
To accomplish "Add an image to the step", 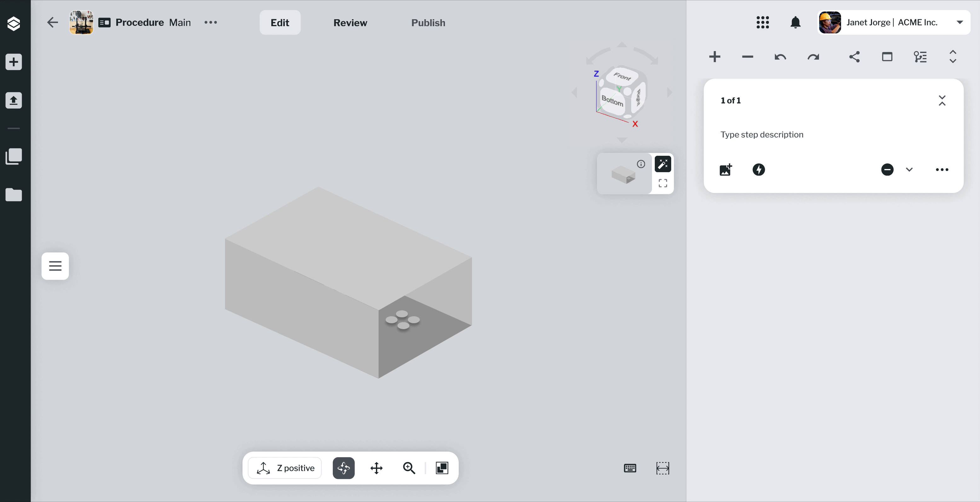I will coord(725,170).
